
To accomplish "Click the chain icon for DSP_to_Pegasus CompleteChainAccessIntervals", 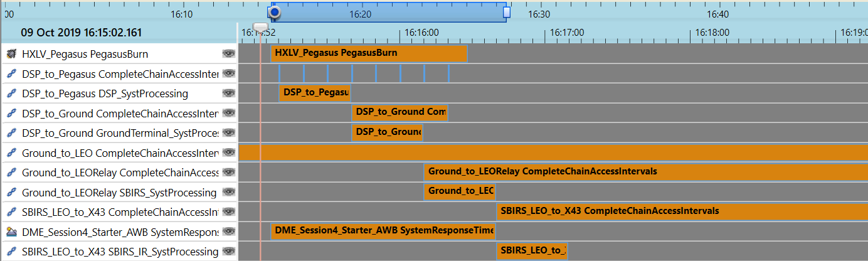I will click(11, 74).
